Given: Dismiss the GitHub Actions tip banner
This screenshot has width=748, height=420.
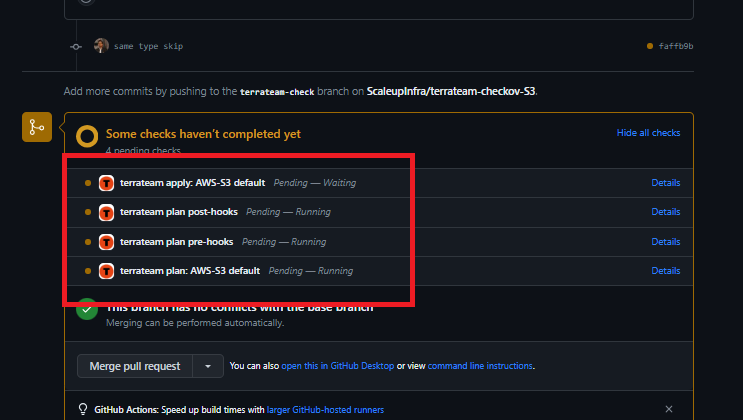Looking at the screenshot, I should 669,409.
